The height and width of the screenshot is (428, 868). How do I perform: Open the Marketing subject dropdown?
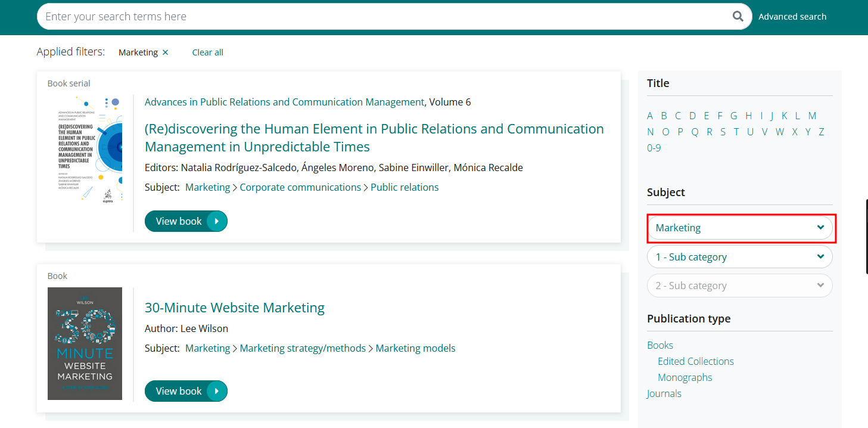pos(739,228)
